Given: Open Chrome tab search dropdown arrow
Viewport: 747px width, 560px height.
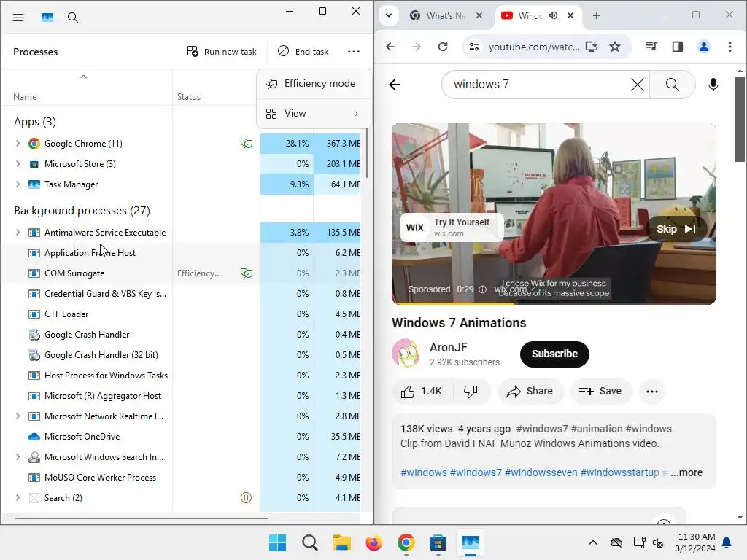Looking at the screenshot, I should click(x=389, y=15).
